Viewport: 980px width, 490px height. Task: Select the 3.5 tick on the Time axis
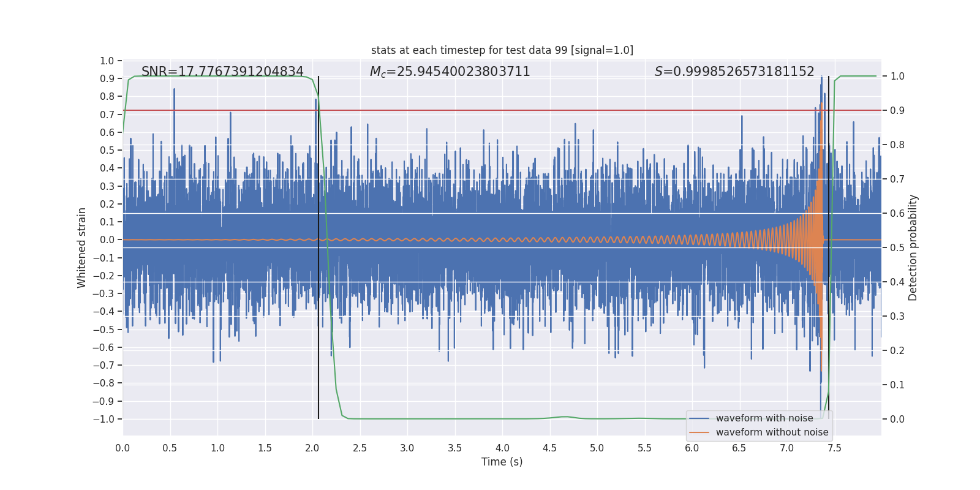pos(454,448)
